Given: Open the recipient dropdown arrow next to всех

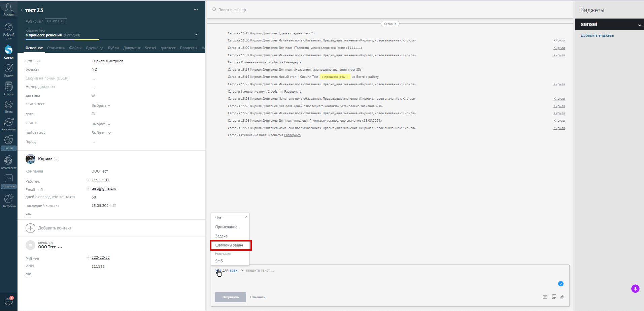Looking at the screenshot, I should point(242,270).
